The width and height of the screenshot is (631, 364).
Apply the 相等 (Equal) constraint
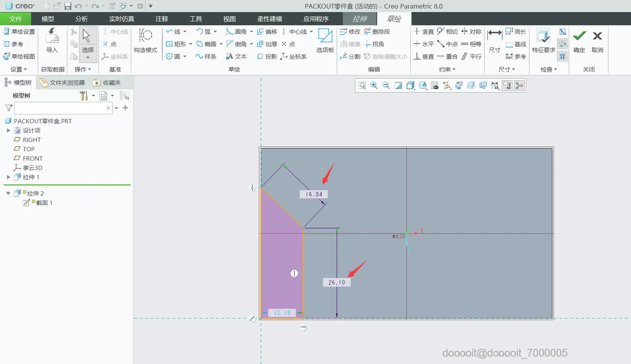click(471, 44)
